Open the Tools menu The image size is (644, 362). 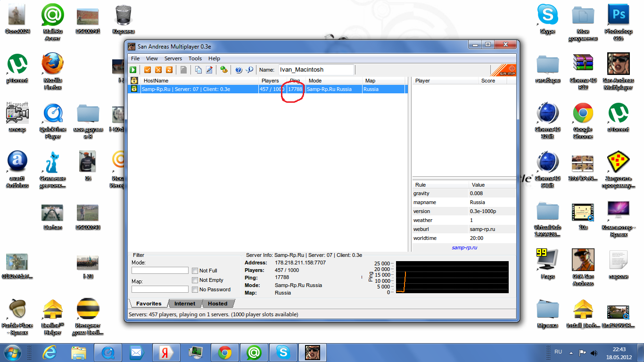click(x=195, y=58)
